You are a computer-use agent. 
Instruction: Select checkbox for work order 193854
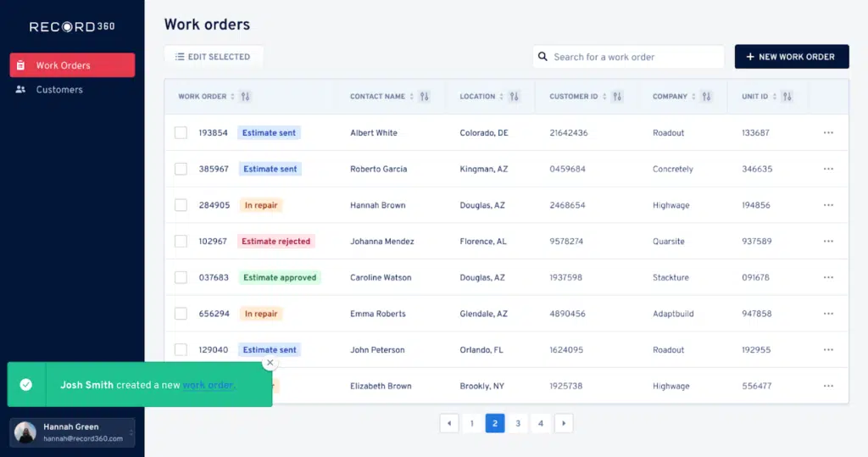point(181,133)
